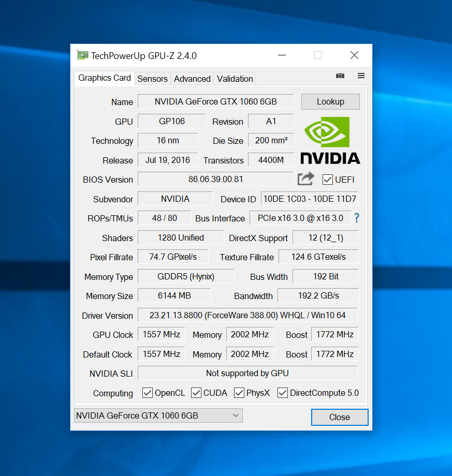Click the ROPs/TMUs field 48 / 80
The image size is (452, 476).
[164, 218]
